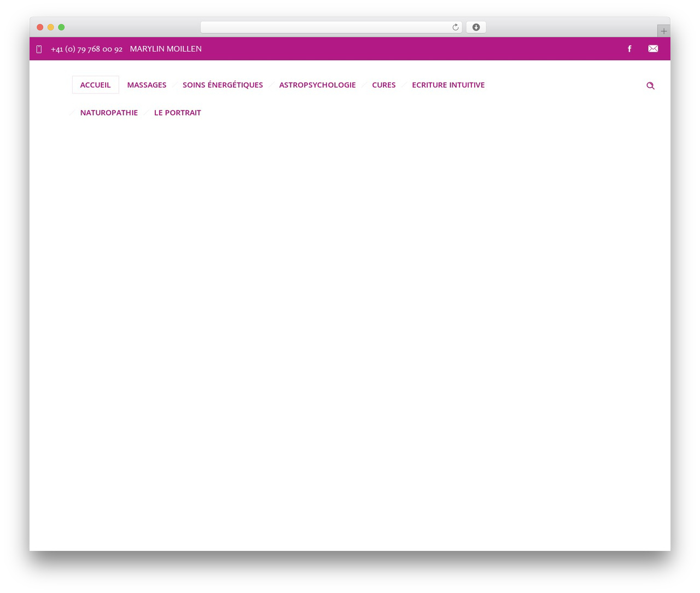700x593 pixels.
Task: Maximize the window with green button
Action: tap(61, 27)
